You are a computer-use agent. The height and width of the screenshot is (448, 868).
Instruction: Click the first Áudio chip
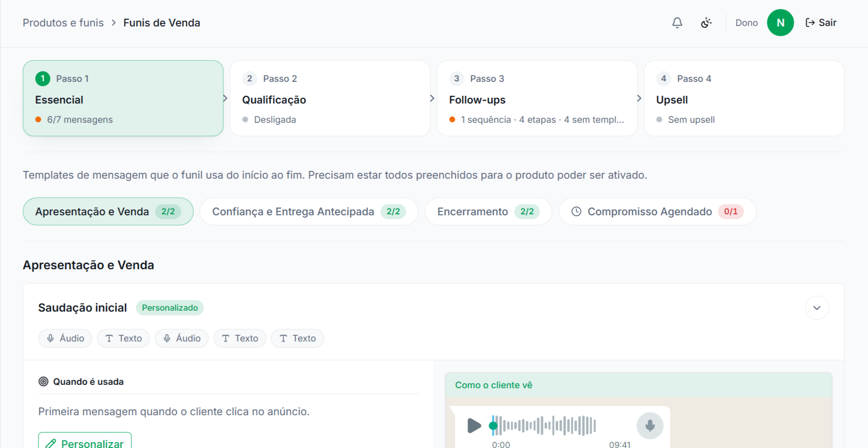[x=65, y=338]
